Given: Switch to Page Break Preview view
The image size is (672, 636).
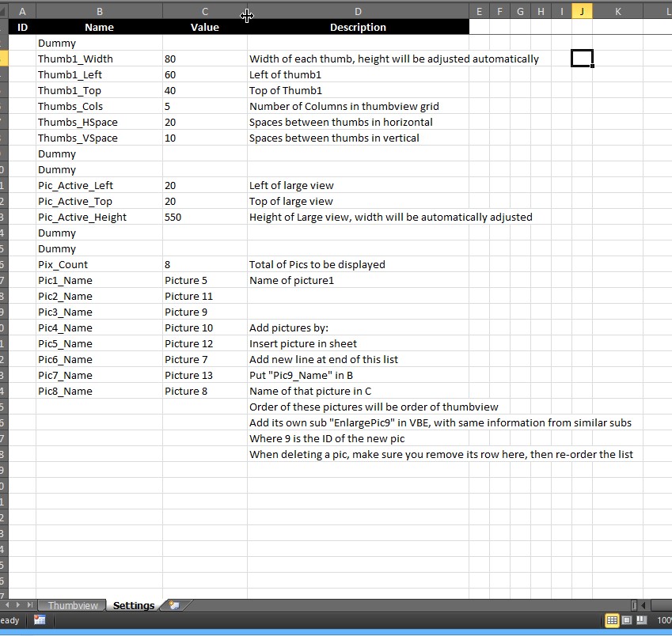Looking at the screenshot, I should pos(642,619).
